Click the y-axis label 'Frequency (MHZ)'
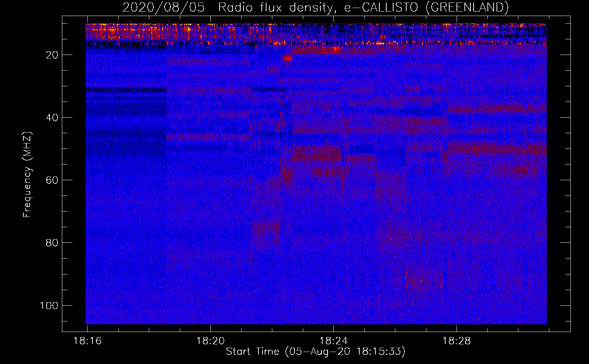The height and width of the screenshot is (364, 589). pyautogui.click(x=27, y=175)
